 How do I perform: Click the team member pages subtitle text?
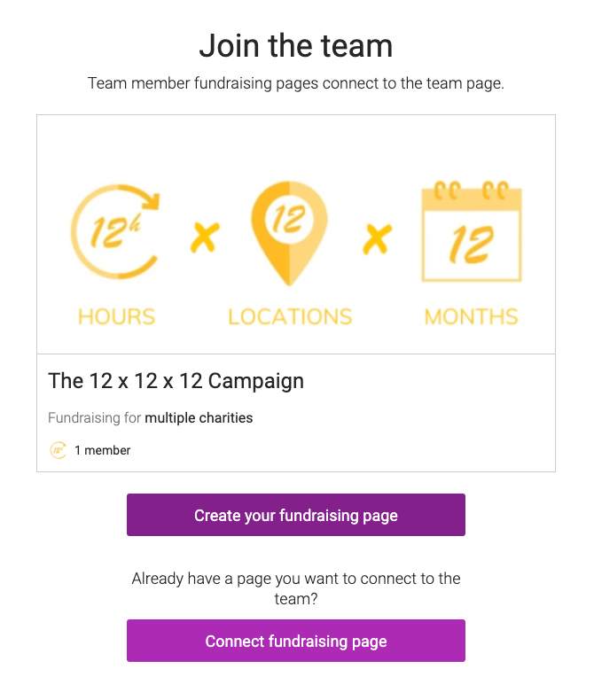tap(295, 84)
